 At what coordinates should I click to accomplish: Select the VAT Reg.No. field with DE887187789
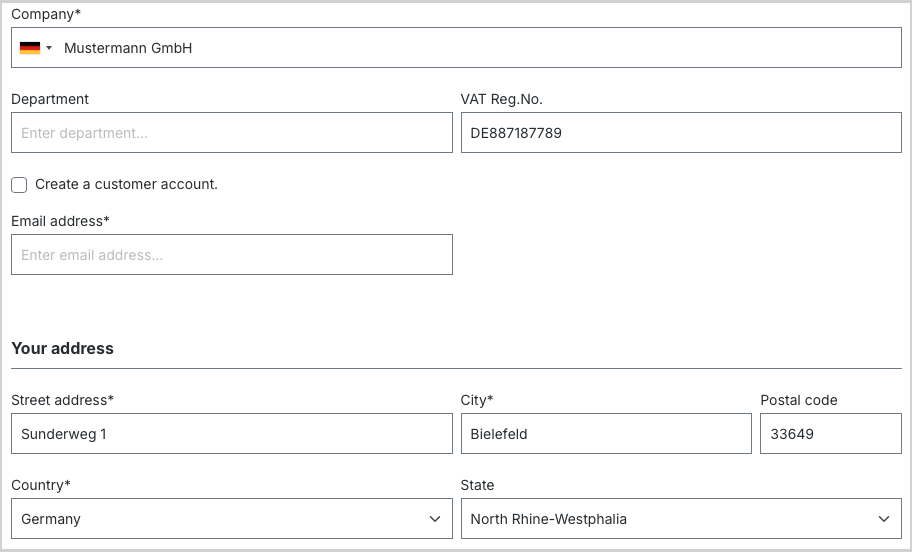pyautogui.click(x=681, y=133)
